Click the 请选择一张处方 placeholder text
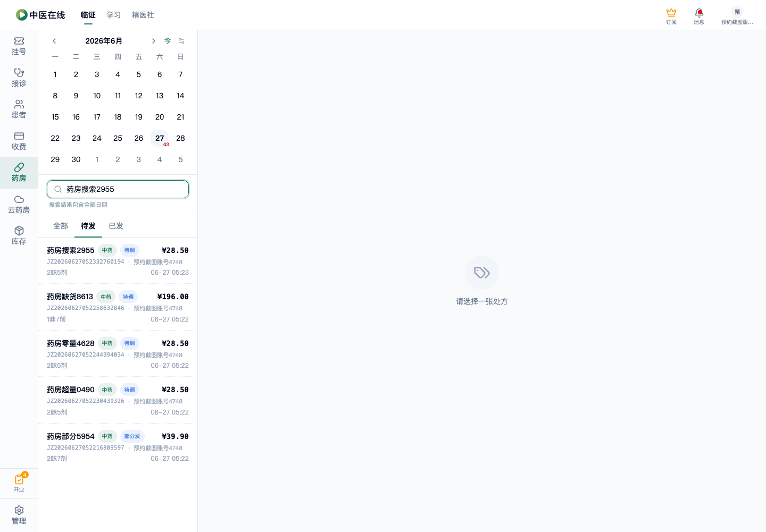 point(482,301)
